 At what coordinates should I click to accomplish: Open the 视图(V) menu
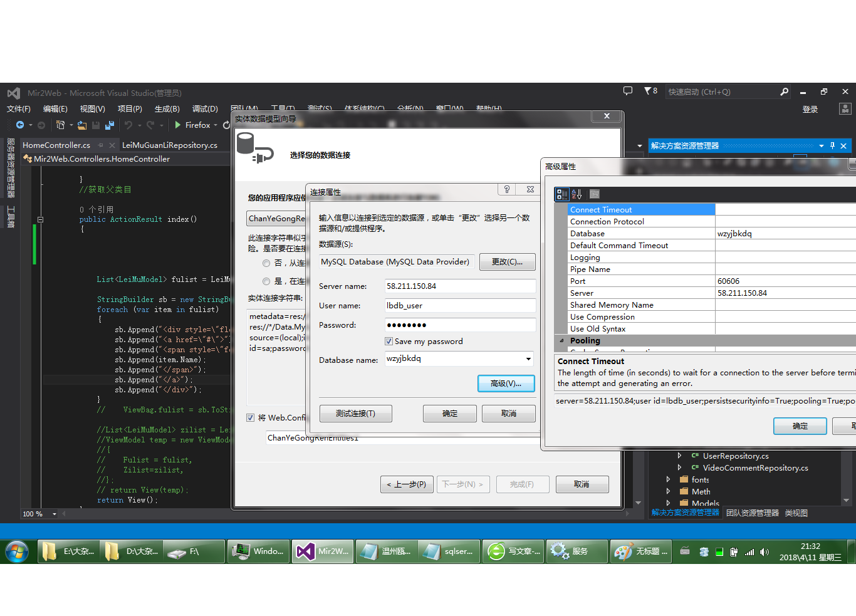pos(92,109)
